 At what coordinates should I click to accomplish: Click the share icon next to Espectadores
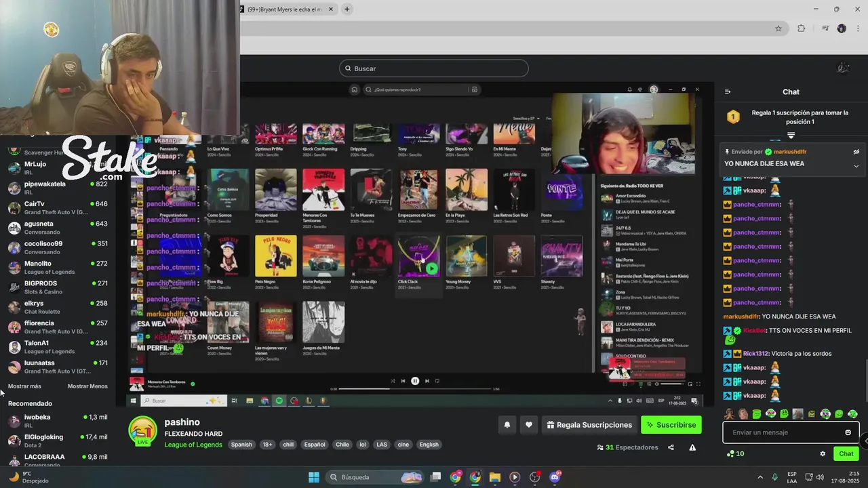(671, 447)
